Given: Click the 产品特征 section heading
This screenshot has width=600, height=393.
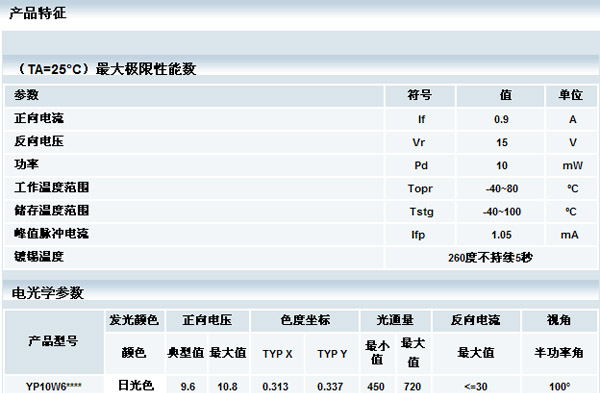Looking at the screenshot, I should click(x=38, y=13).
